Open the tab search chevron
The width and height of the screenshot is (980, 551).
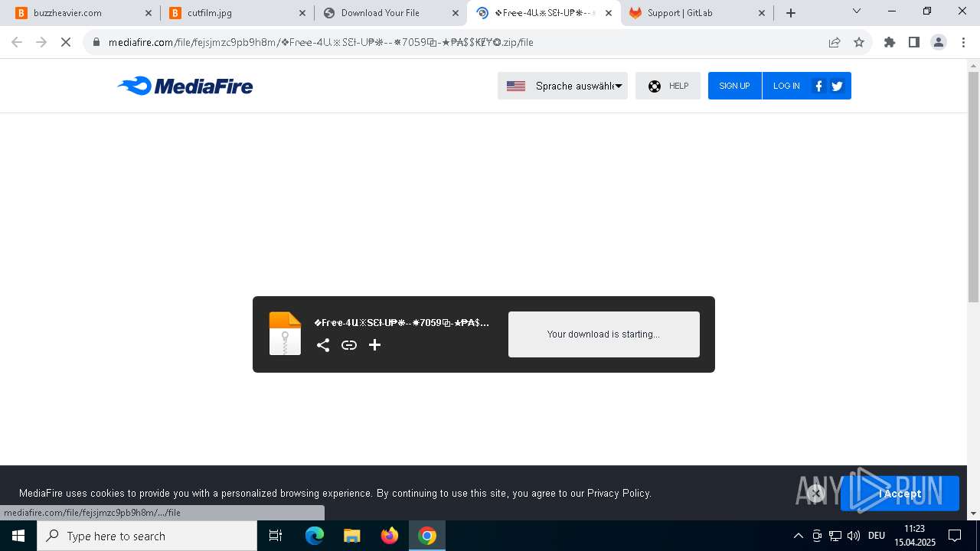(857, 11)
